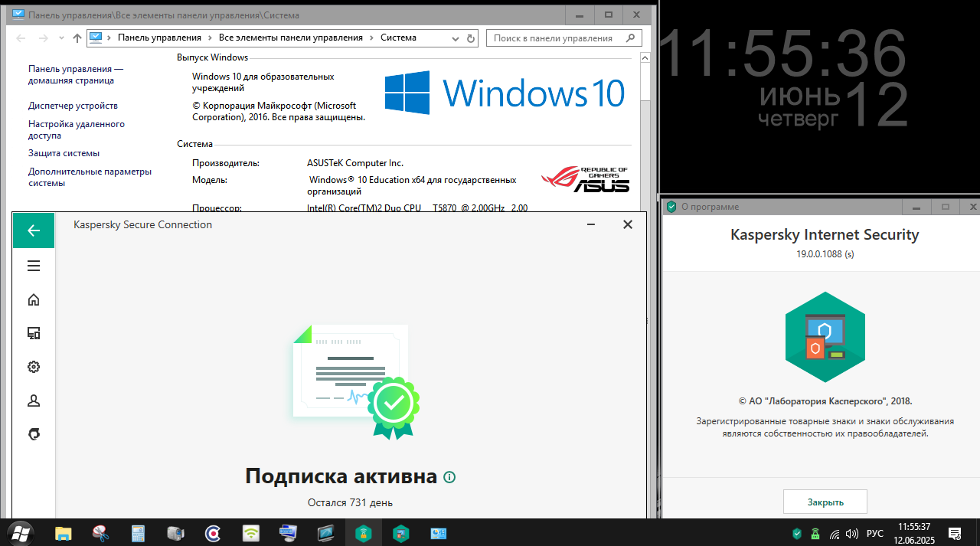Click the Up arrow in Control Panel navigation
Viewport: 980px width, 546px height.
77,38
